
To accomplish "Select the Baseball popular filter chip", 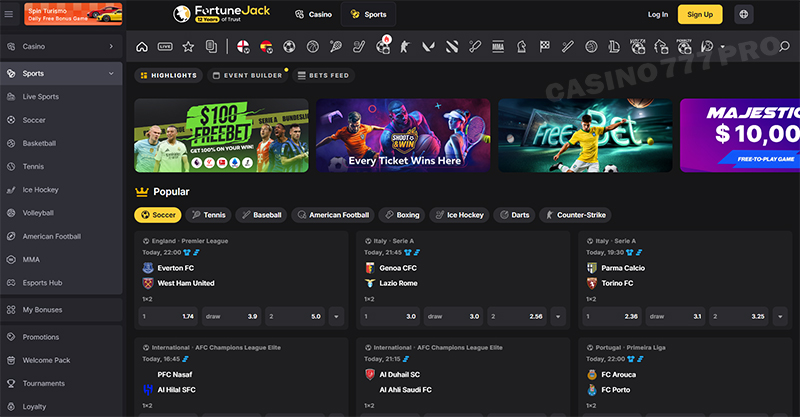I will [261, 215].
